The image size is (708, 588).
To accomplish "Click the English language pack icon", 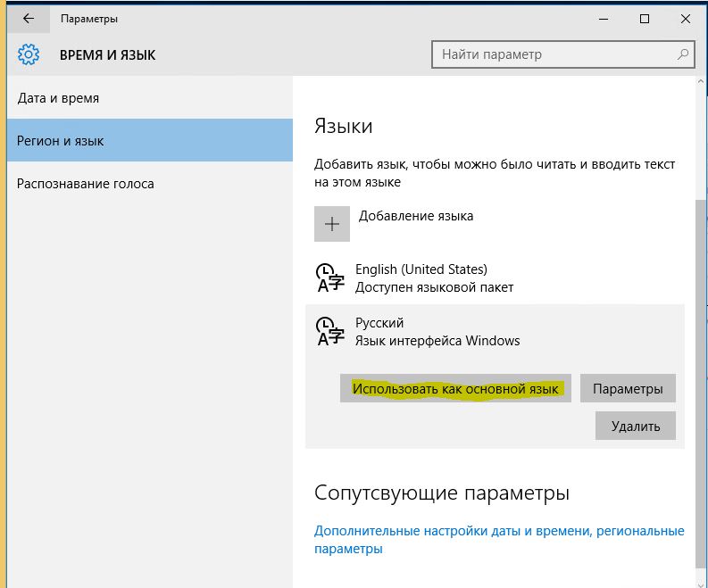I will pyautogui.click(x=330, y=278).
